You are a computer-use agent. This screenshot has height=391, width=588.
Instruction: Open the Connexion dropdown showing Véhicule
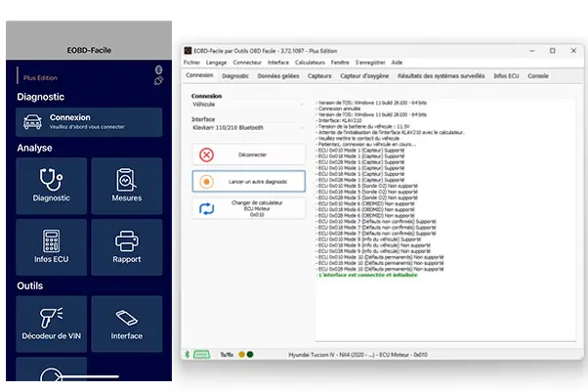248,105
